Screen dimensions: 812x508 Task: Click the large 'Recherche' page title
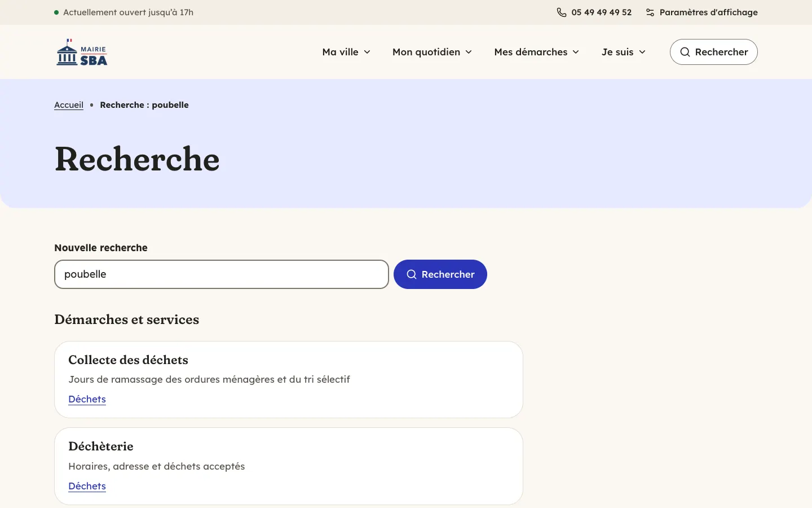point(137,159)
